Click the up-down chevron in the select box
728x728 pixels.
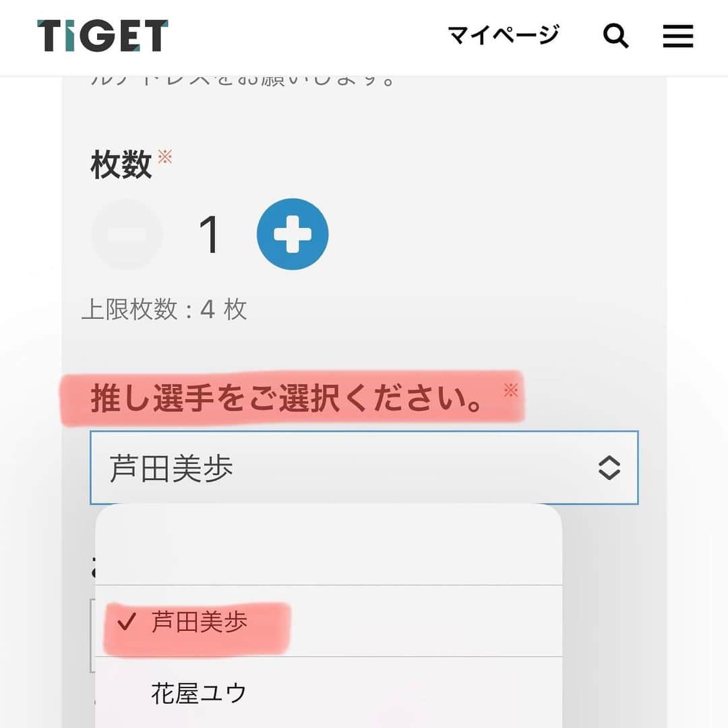pos(609,468)
